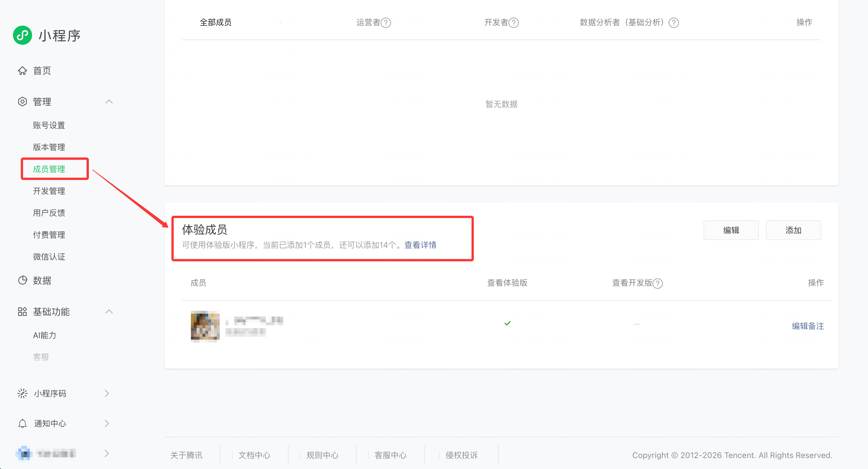Screen dimensions: 868x469
Task: Click 编辑备注 for the member row
Action: [808, 326]
